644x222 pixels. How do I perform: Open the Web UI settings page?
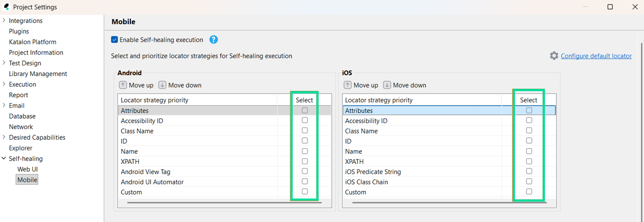(28, 169)
